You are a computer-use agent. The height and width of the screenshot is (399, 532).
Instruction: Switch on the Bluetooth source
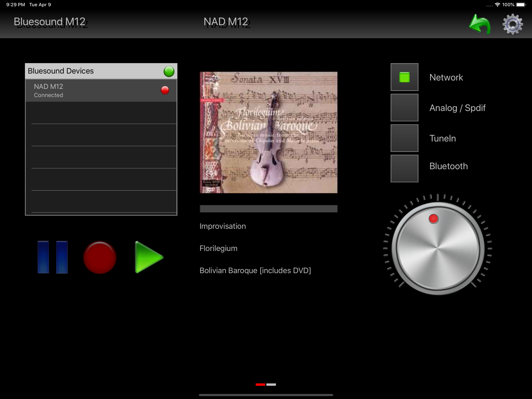(x=404, y=169)
